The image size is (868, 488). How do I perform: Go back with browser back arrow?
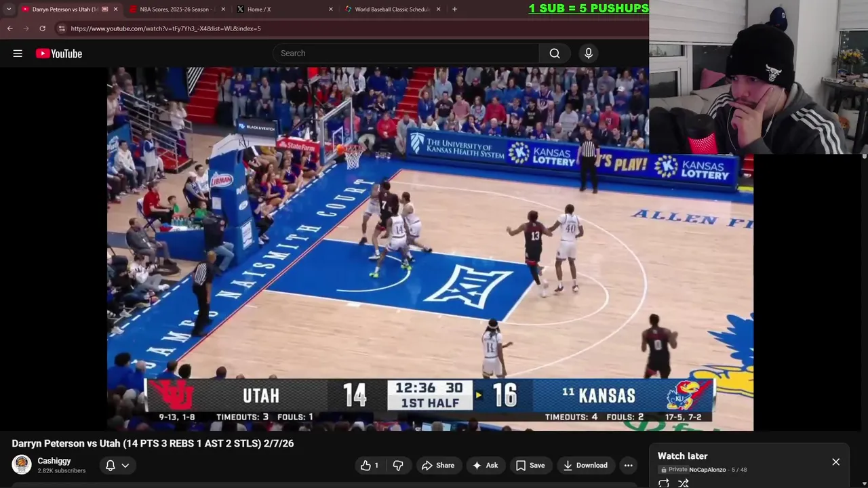9,28
